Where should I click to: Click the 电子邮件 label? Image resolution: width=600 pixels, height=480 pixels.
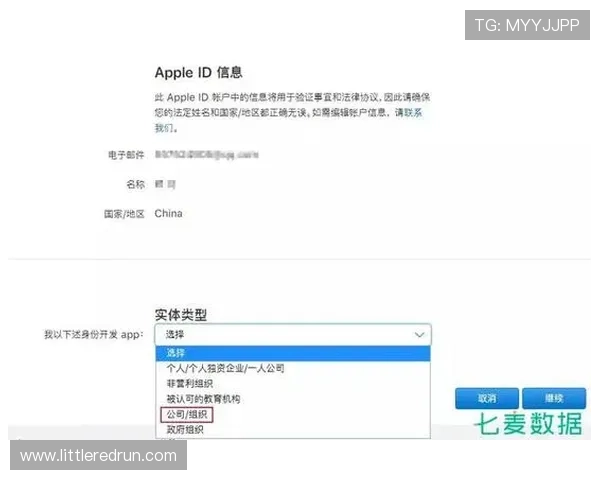click(x=126, y=155)
